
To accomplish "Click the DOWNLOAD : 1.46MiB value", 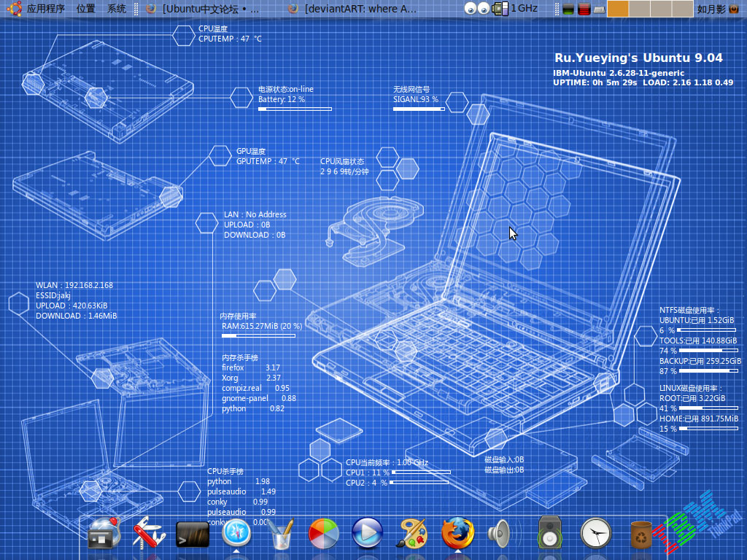I will (x=76, y=316).
